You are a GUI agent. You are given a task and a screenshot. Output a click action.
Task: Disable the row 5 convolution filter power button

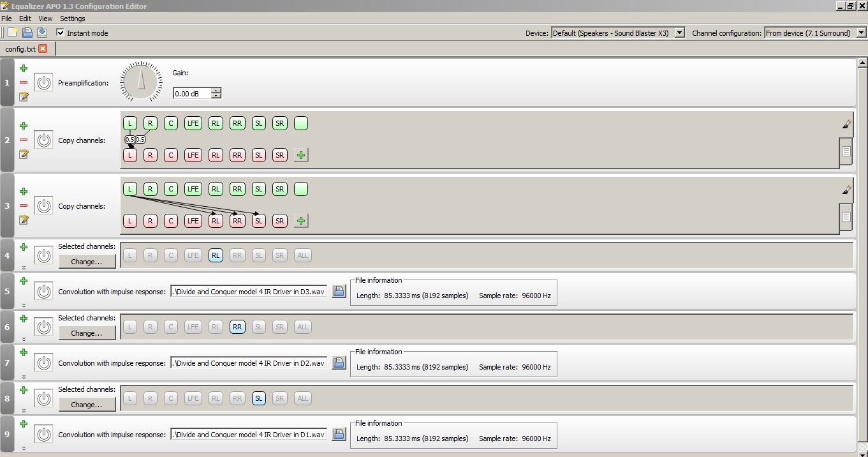[43, 292]
